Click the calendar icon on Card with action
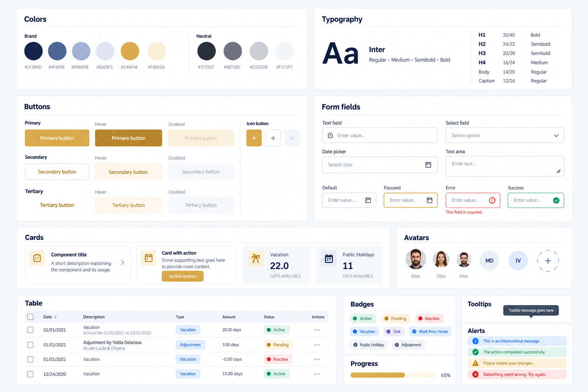The height and width of the screenshot is (392, 588). pyautogui.click(x=149, y=258)
